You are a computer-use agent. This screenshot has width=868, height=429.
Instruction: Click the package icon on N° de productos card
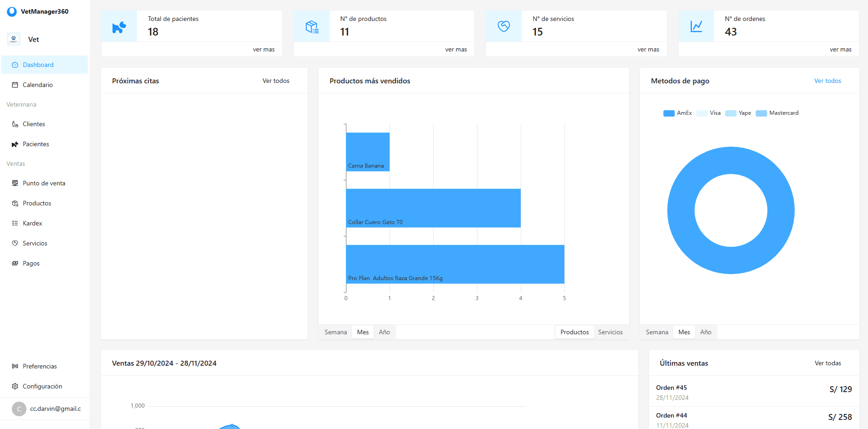[312, 27]
